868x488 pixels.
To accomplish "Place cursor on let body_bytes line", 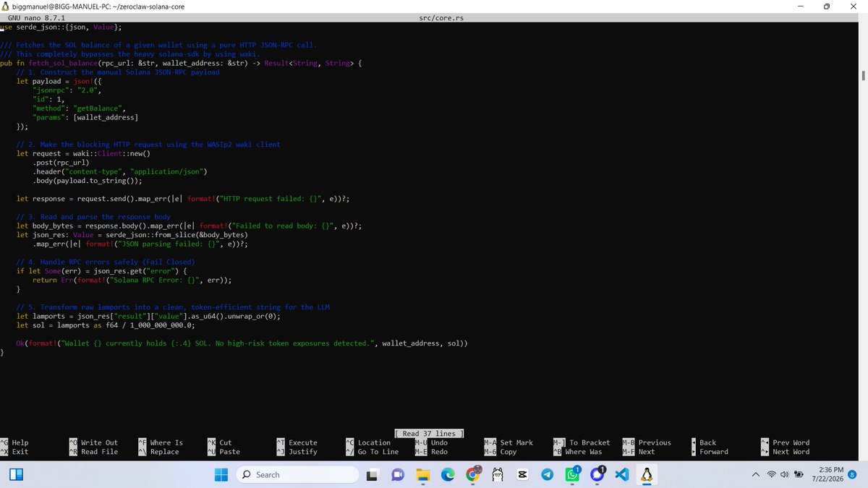I will click(x=190, y=226).
